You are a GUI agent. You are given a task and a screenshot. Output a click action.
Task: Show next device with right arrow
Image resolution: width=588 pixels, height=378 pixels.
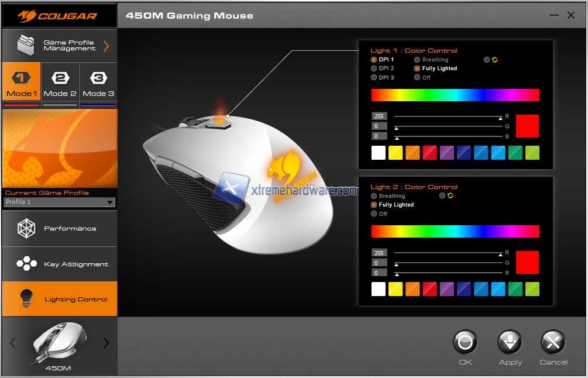106,343
